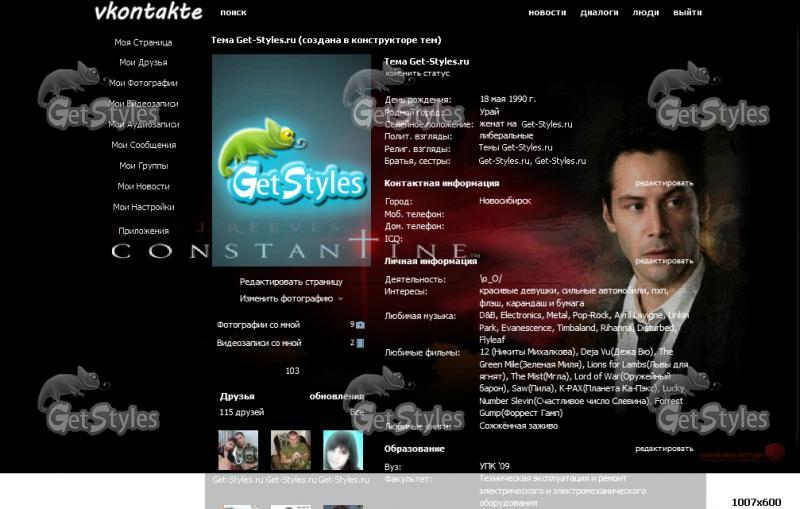Viewport: 800px width, 509px height.
Task: Open the second friend thumbnail in camouflage
Action: 290,450
